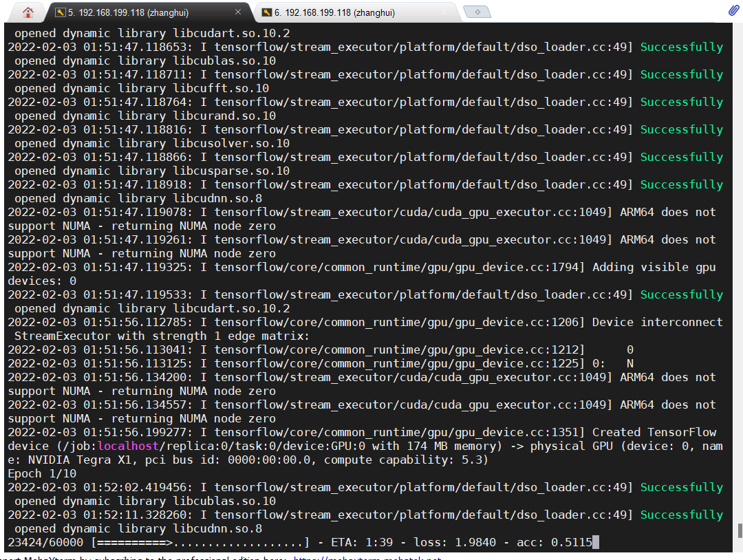This screenshot has height=560, width=743.
Task: Close tab 6 with its X
Action: (x=444, y=12)
